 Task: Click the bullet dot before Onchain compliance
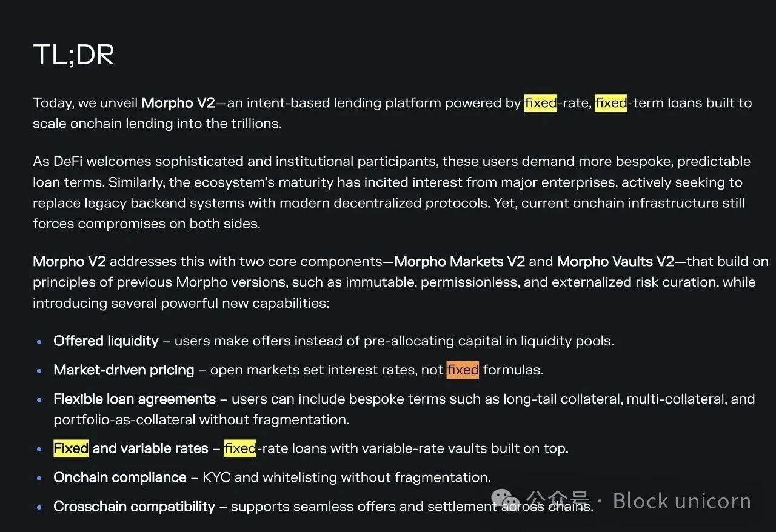39,478
